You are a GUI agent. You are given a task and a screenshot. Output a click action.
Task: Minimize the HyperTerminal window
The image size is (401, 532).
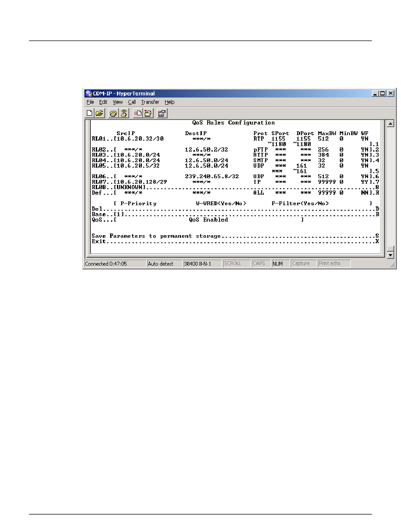(376, 93)
